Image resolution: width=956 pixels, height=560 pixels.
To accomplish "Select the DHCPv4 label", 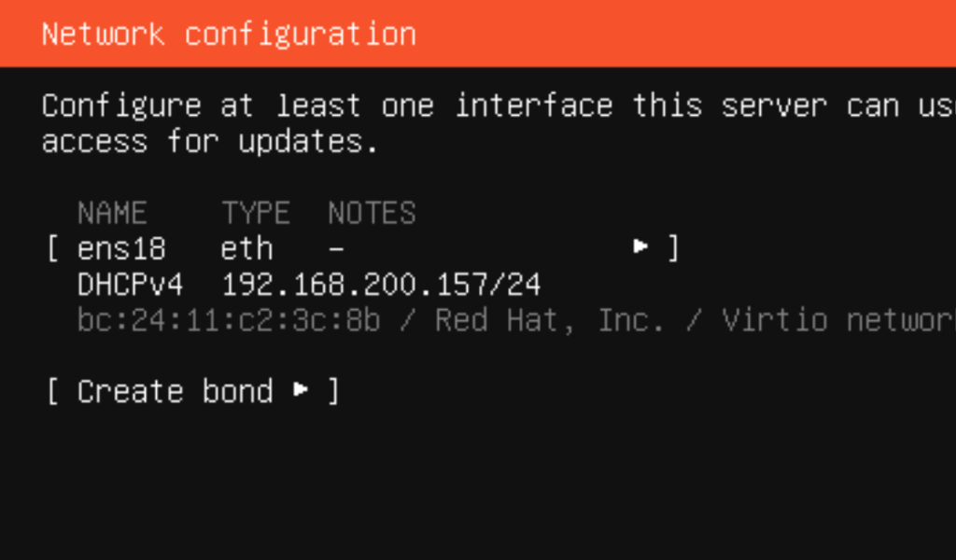I will pos(130,285).
